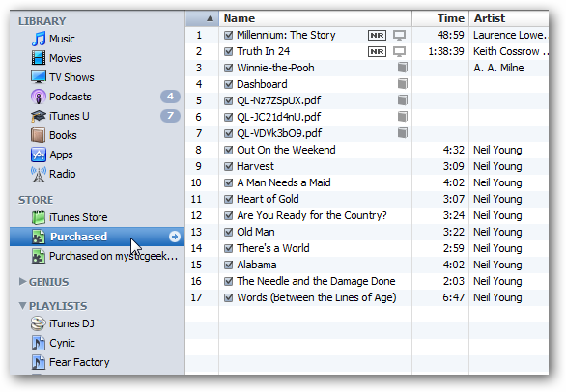
Task: Select the Movies filmstrip icon
Action: (x=39, y=58)
